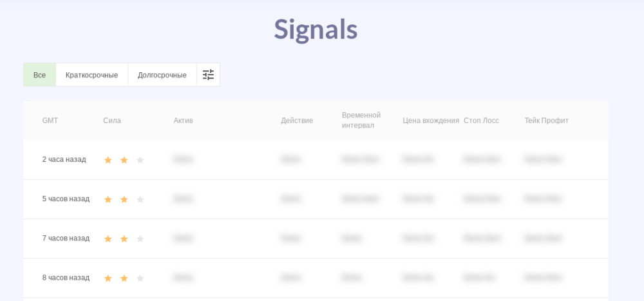The height and width of the screenshot is (301, 644).
Task: Click grey third star in "5 часов назад" row
Action: click(140, 199)
